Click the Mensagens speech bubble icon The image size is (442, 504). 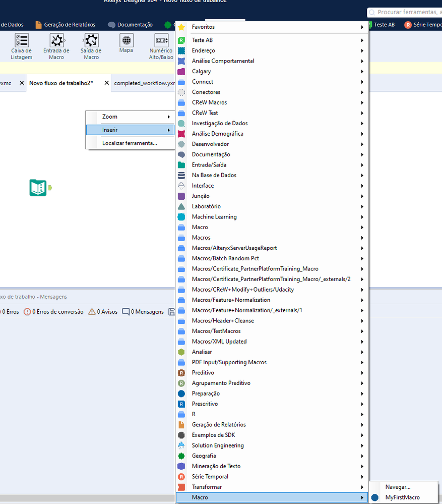[x=126, y=312]
